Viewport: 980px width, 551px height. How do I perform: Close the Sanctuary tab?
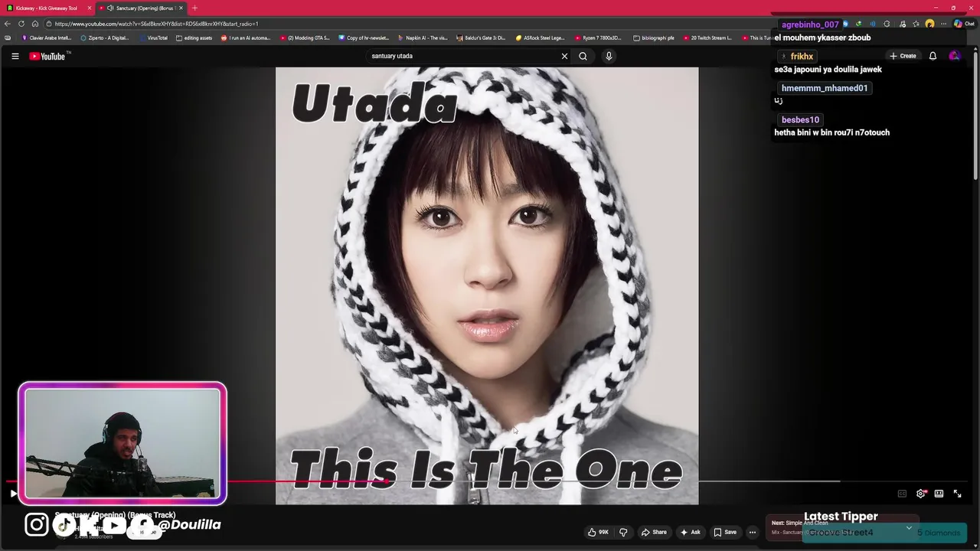[181, 8]
